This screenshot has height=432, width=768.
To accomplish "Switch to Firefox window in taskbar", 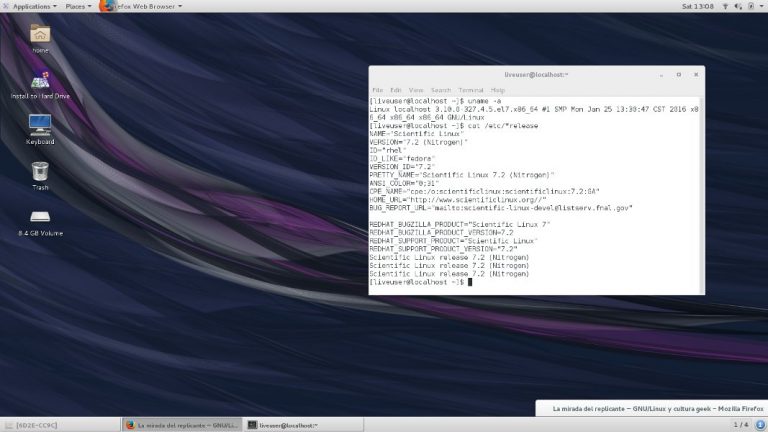I will 182,424.
